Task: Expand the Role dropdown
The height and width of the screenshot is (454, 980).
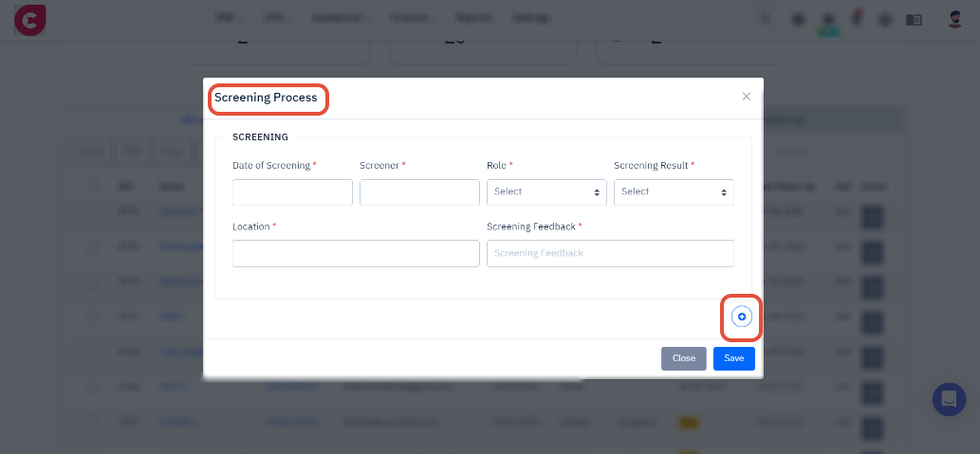Action: pyautogui.click(x=546, y=192)
